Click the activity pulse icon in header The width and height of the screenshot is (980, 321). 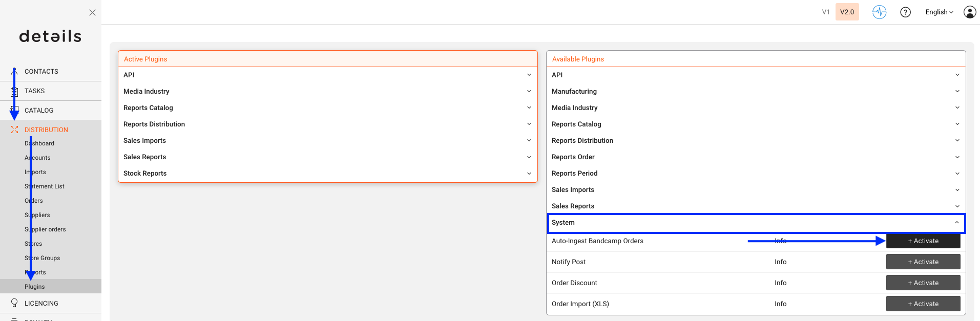[x=879, y=12]
